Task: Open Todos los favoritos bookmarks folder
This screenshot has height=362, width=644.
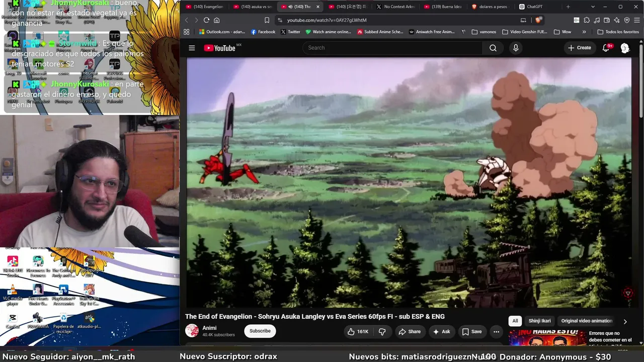Action: (618, 32)
